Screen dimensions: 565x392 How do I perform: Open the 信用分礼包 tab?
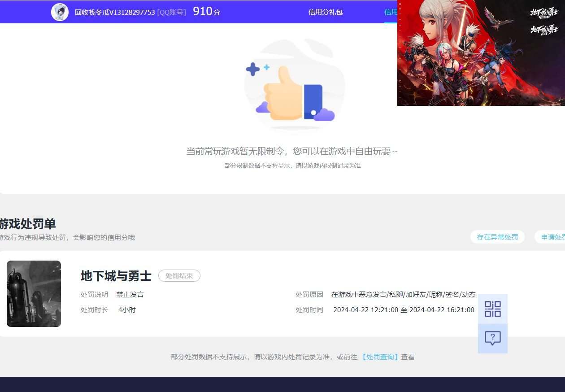point(326,12)
